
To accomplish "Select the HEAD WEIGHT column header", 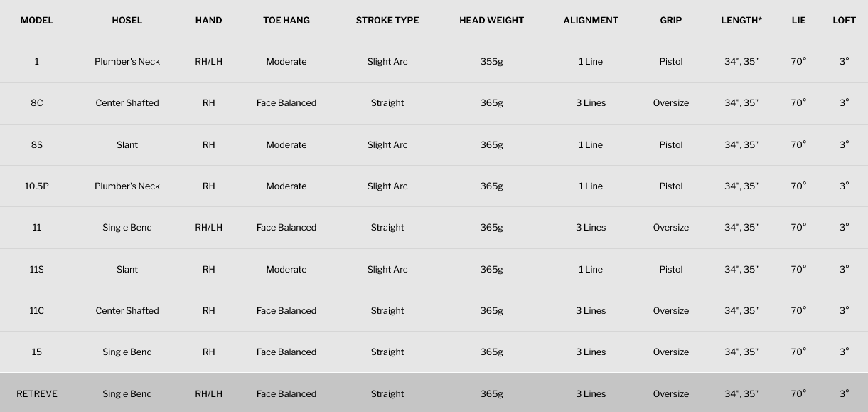I will (x=491, y=21).
